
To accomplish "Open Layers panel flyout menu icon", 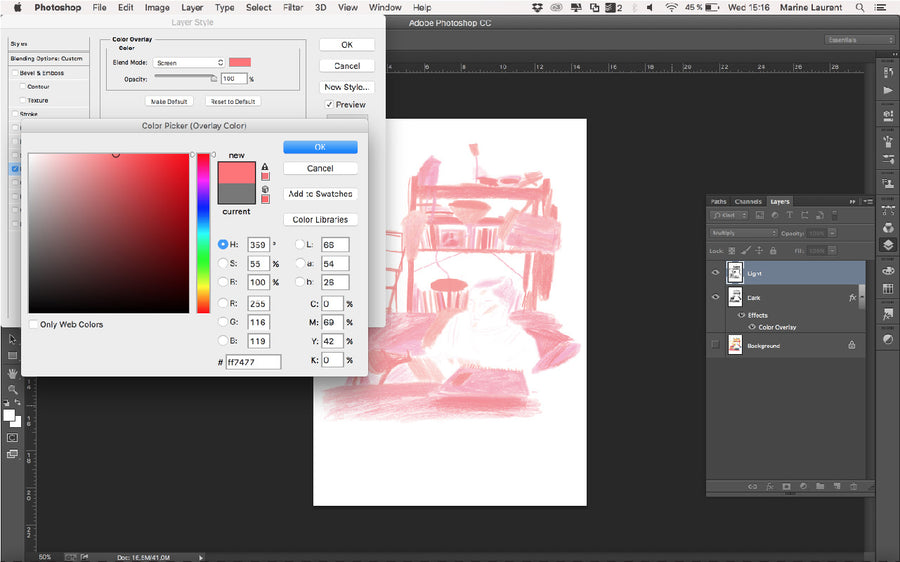I will point(868,201).
